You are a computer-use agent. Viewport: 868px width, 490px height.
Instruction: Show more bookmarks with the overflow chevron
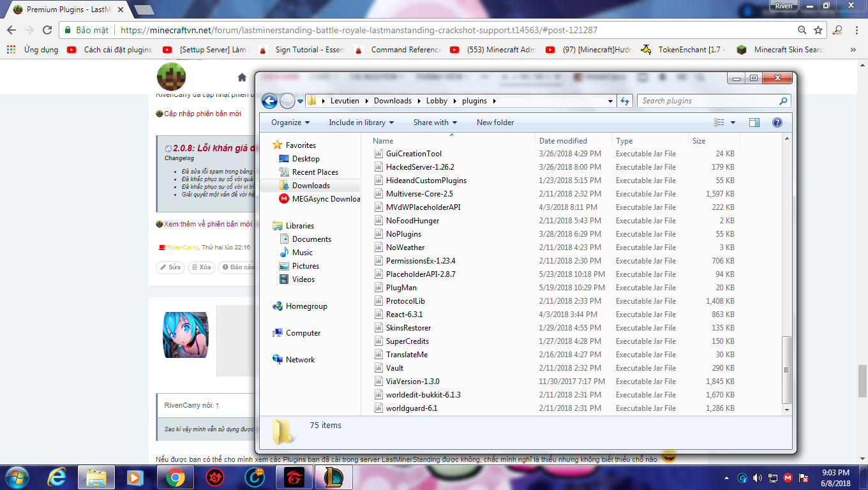(853, 50)
